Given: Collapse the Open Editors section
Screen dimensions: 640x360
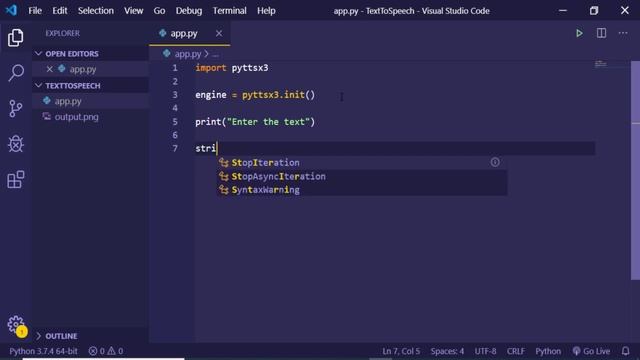Looking at the screenshot, I should click(38, 53).
